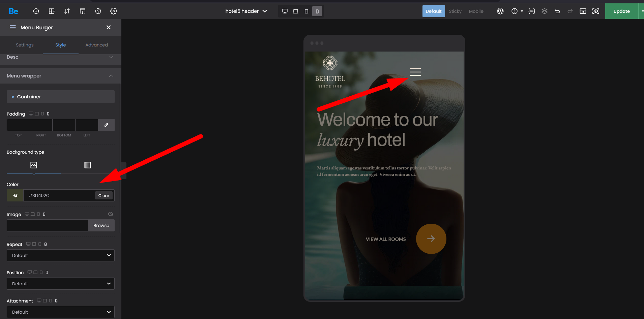The width and height of the screenshot is (644, 319).
Task: Open the WordPress dashboard icon
Action: 500,11
